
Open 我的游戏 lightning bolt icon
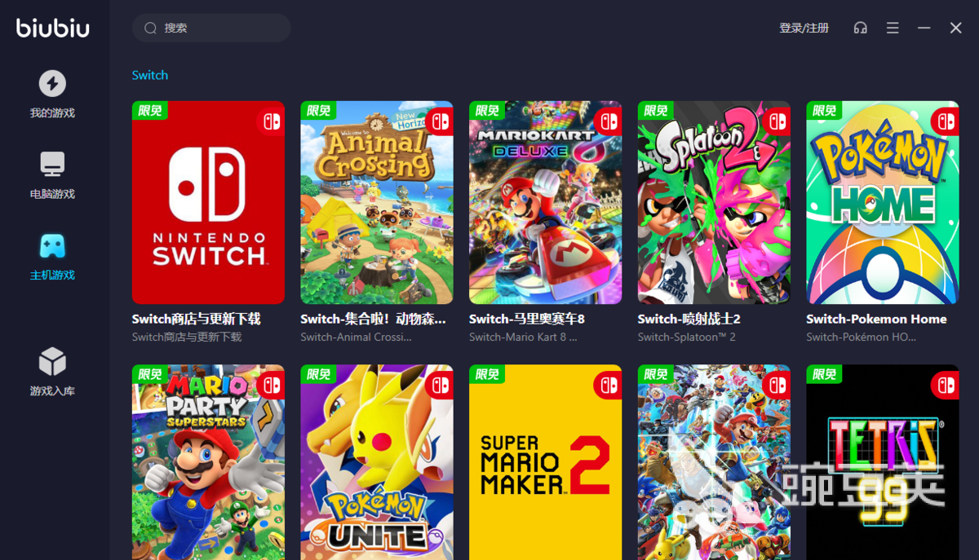(52, 83)
